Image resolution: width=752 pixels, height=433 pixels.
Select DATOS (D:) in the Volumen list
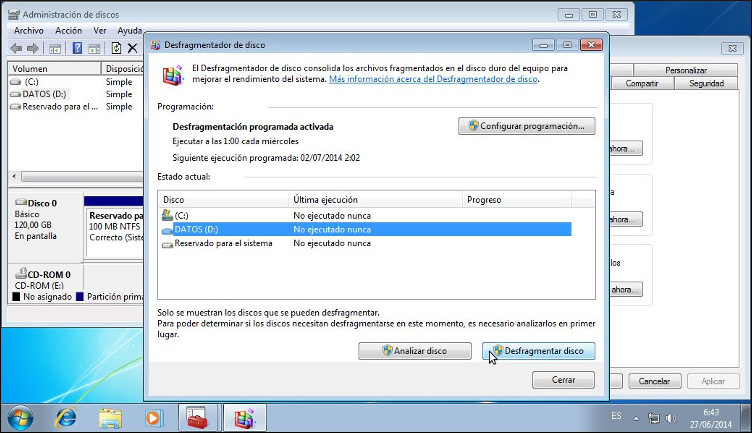click(44, 94)
